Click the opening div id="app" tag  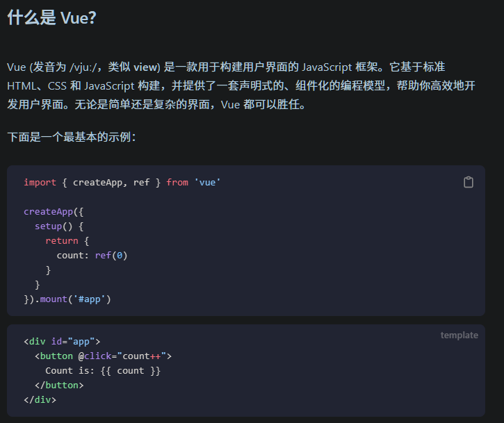62,341
